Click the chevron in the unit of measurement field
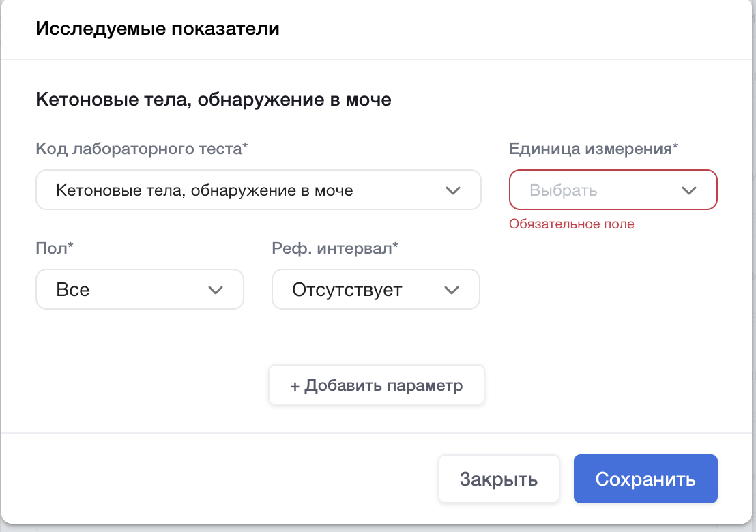756x532 pixels. tap(688, 190)
